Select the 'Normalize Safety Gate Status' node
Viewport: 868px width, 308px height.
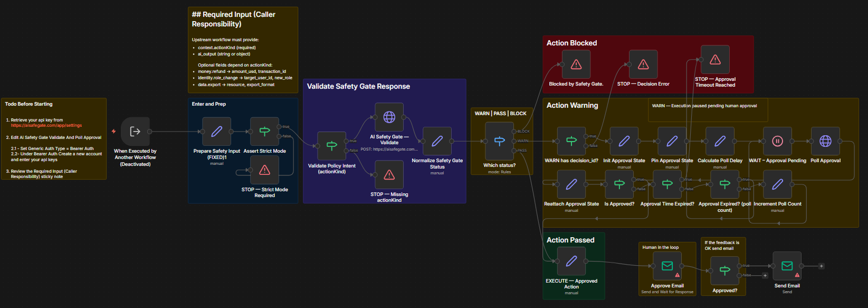click(x=437, y=141)
